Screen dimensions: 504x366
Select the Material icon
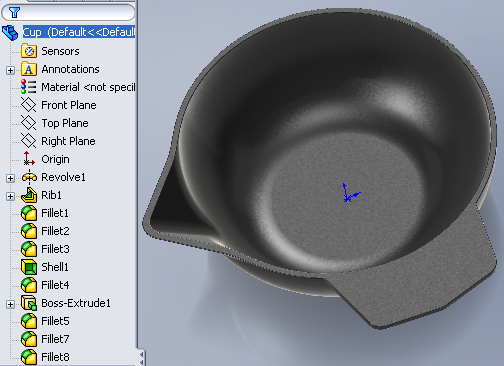point(29,87)
